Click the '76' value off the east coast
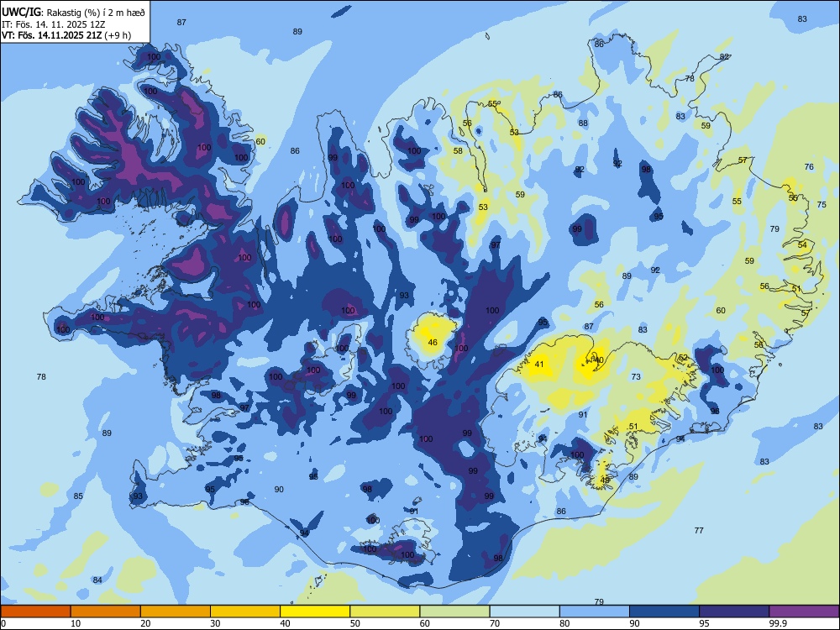Screen dimensions: 840x630 coord(809,166)
